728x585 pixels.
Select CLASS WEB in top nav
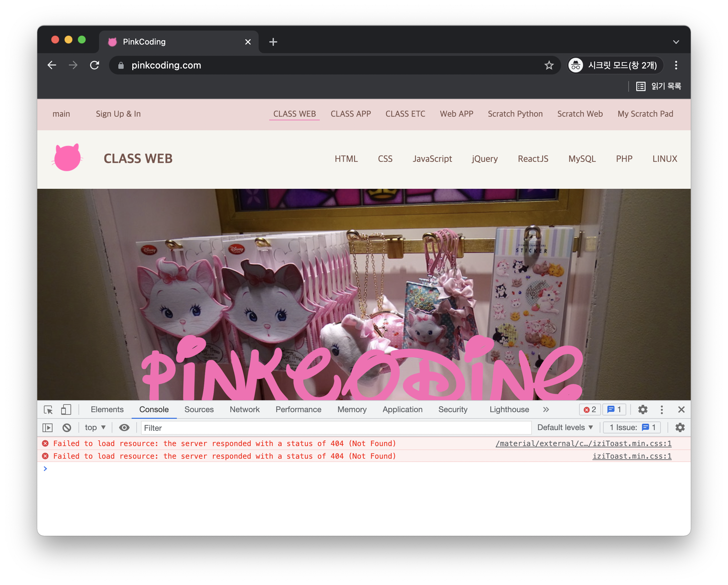(295, 114)
